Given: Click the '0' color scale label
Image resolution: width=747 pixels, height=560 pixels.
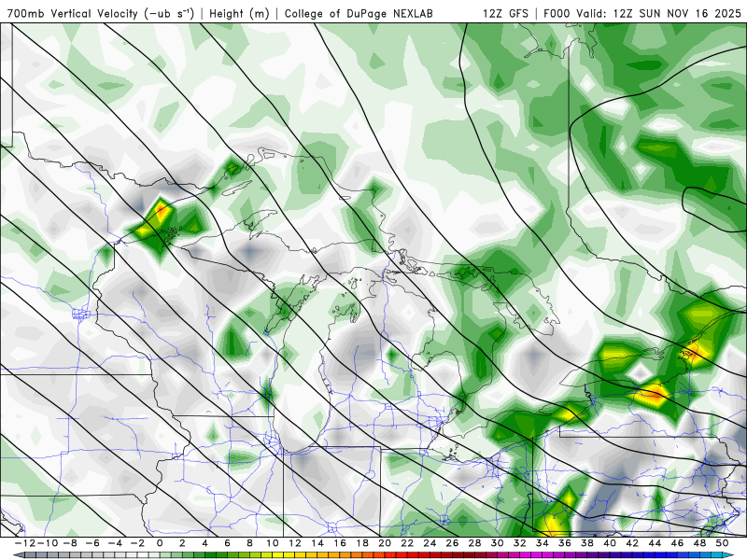Looking at the screenshot, I should [x=160, y=543].
